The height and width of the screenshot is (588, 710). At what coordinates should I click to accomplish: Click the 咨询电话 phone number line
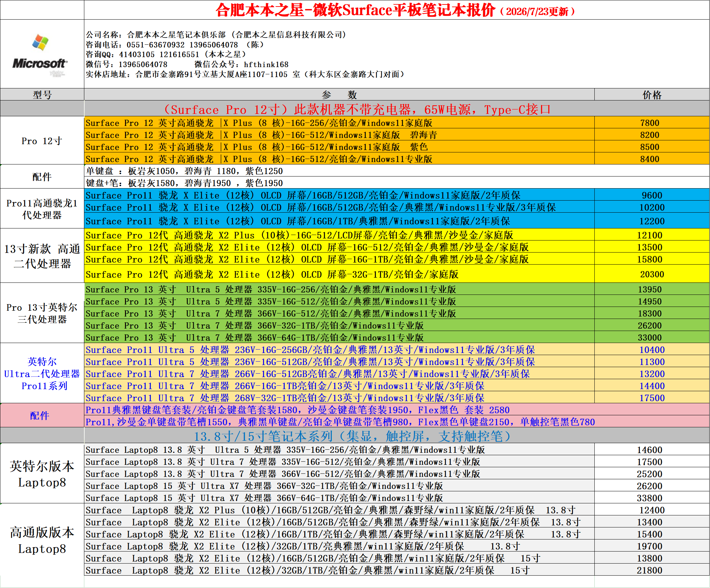175,45
